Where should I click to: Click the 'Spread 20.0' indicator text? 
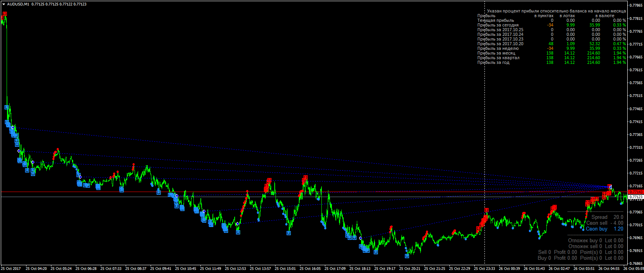(x=607, y=217)
